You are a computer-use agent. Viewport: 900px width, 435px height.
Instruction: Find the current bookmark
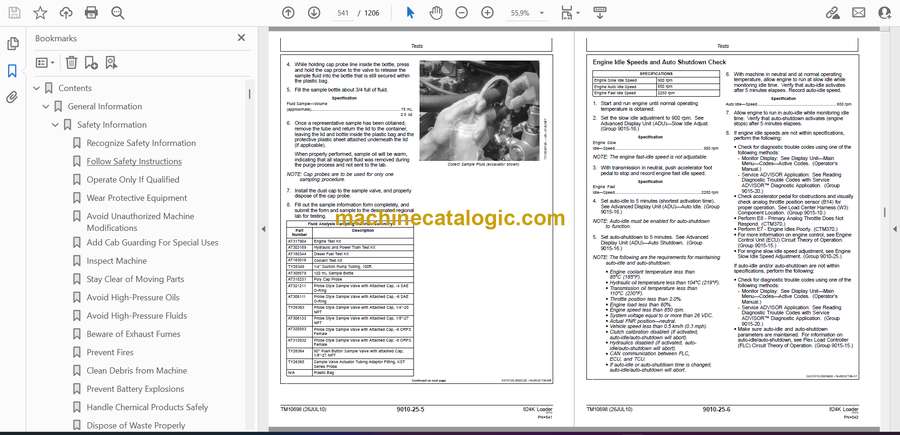tap(111, 63)
